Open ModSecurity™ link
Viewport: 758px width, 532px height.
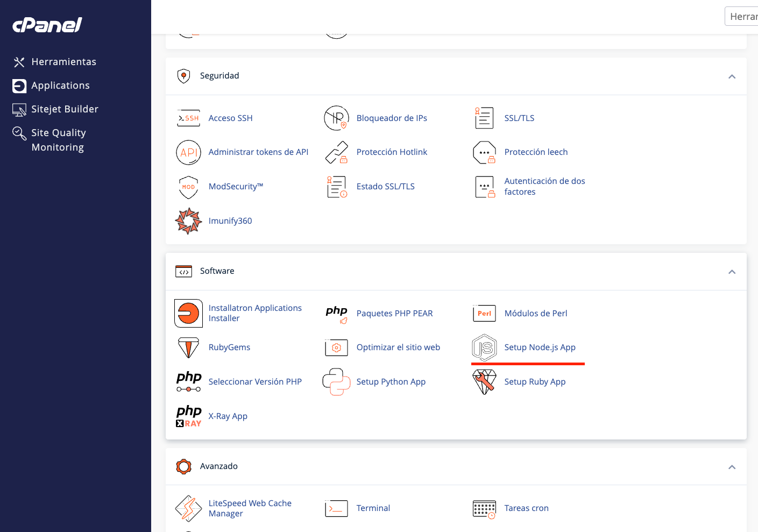(236, 187)
